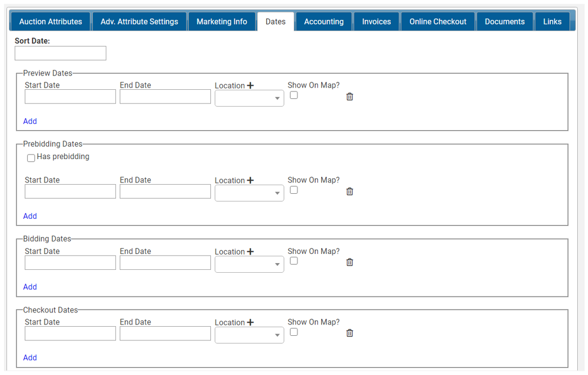This screenshot has height=375, width=588.
Task: Open the Location dropdown in Preview Dates
Action: (249, 98)
